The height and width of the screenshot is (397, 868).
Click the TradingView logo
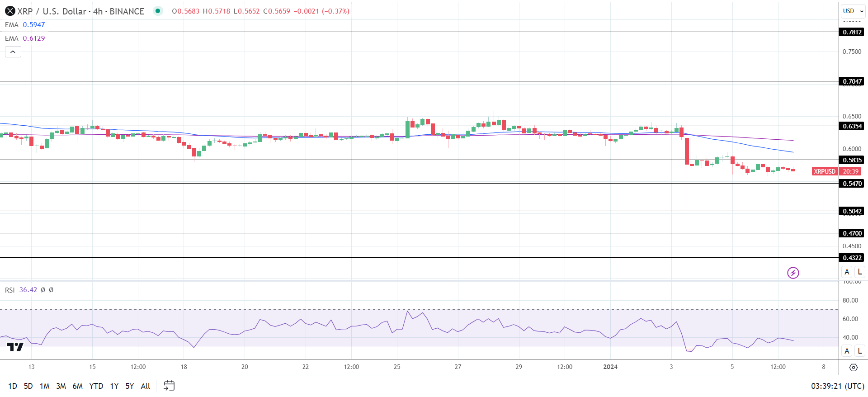[x=15, y=347]
